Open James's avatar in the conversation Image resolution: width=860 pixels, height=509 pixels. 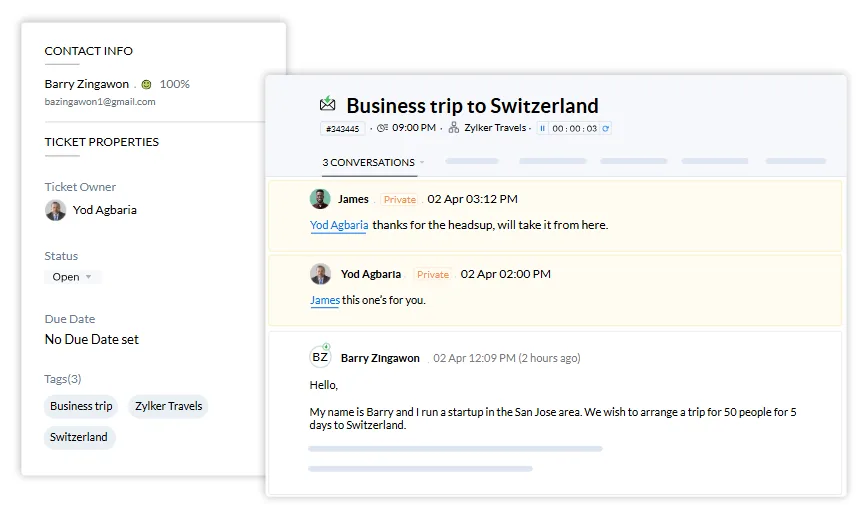[x=320, y=199]
